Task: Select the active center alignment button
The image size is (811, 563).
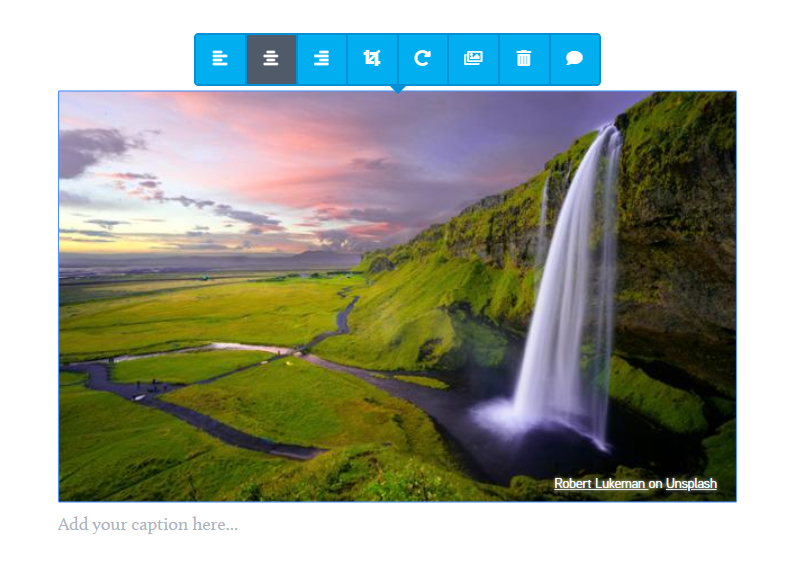Action: (271, 59)
